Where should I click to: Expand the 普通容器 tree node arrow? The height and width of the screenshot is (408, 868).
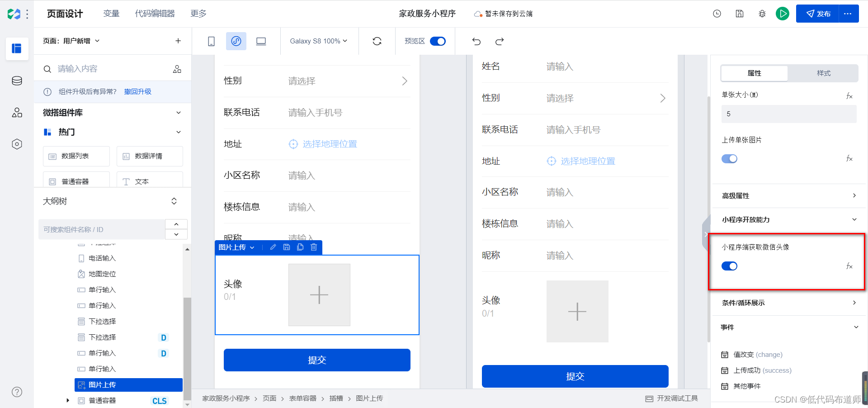point(68,400)
